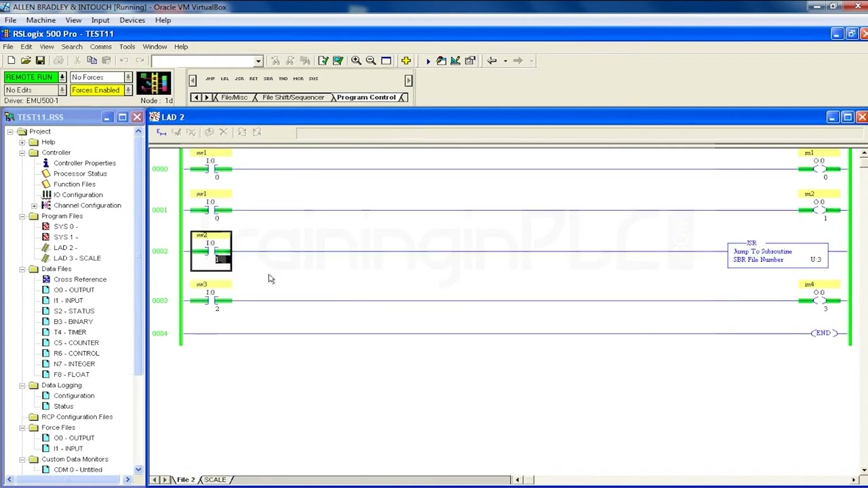Collapse the Data Files folder

coord(22,269)
